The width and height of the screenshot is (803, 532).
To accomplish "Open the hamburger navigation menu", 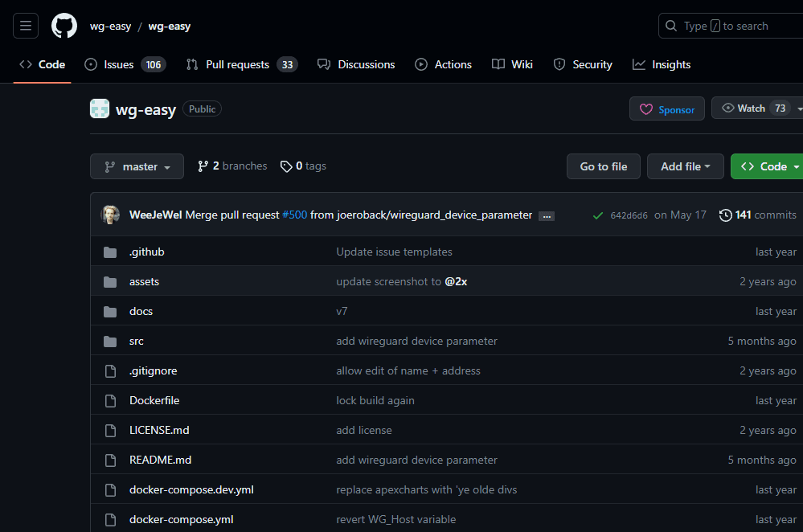I will coord(26,26).
